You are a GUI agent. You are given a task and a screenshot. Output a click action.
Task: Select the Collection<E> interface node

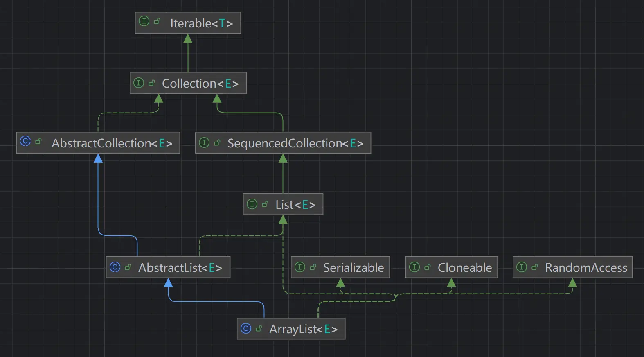click(188, 83)
